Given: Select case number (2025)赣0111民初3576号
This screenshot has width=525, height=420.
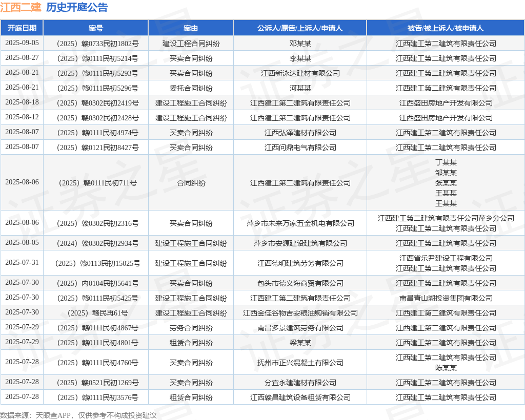Looking at the screenshot, I should 97,397.
